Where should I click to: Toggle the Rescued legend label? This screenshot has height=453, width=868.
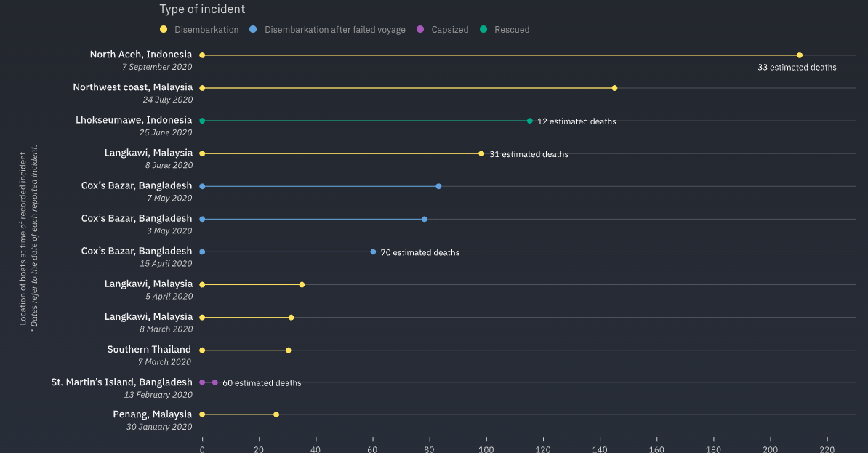click(512, 30)
